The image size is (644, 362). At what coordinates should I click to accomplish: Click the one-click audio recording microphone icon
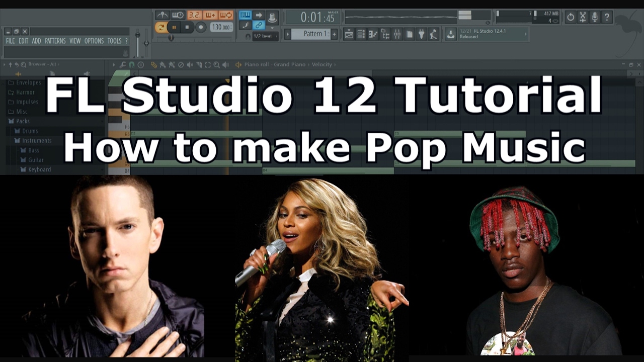[x=595, y=17]
